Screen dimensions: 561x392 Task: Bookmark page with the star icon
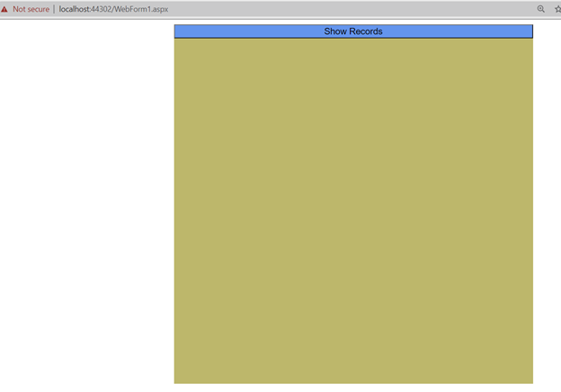(557, 9)
